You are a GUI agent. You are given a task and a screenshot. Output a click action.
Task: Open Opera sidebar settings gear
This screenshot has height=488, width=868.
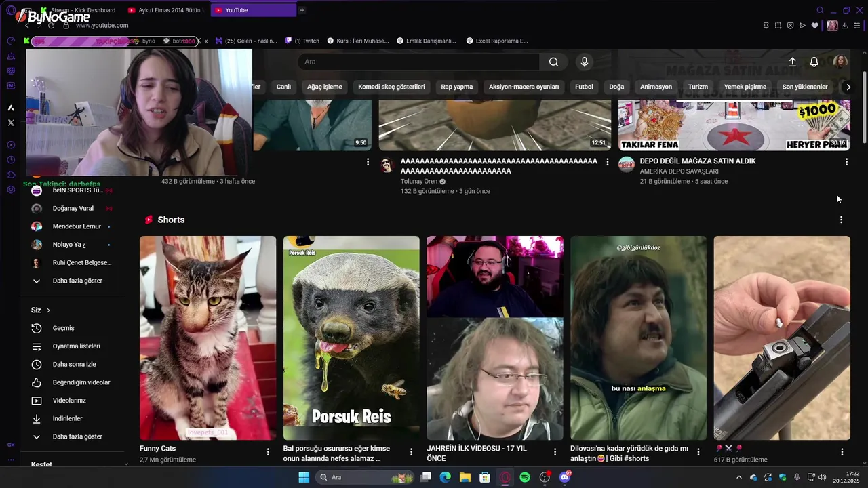(x=11, y=190)
